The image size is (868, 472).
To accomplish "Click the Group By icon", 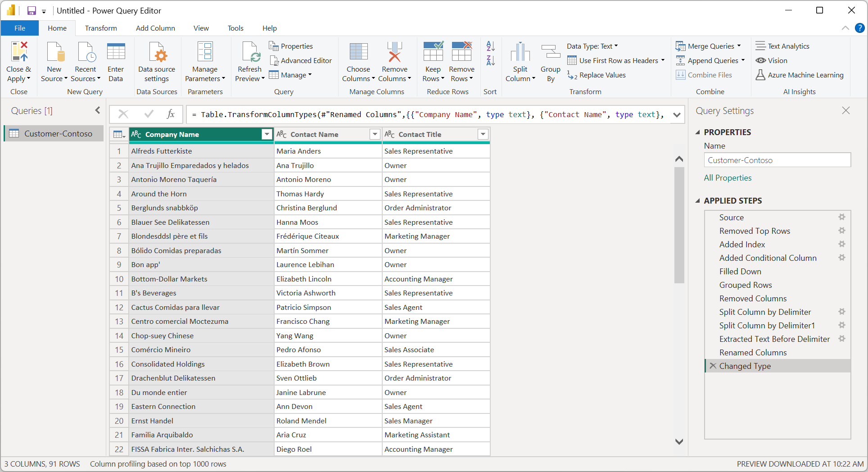I will [550, 52].
